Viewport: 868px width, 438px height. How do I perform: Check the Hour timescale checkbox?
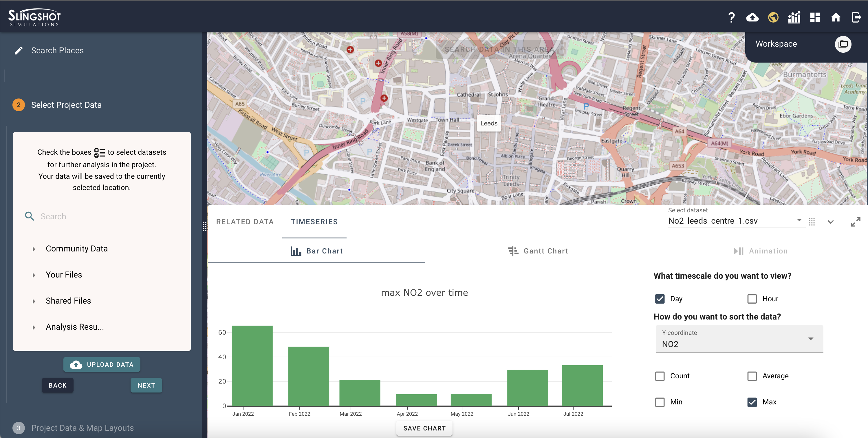click(x=752, y=299)
